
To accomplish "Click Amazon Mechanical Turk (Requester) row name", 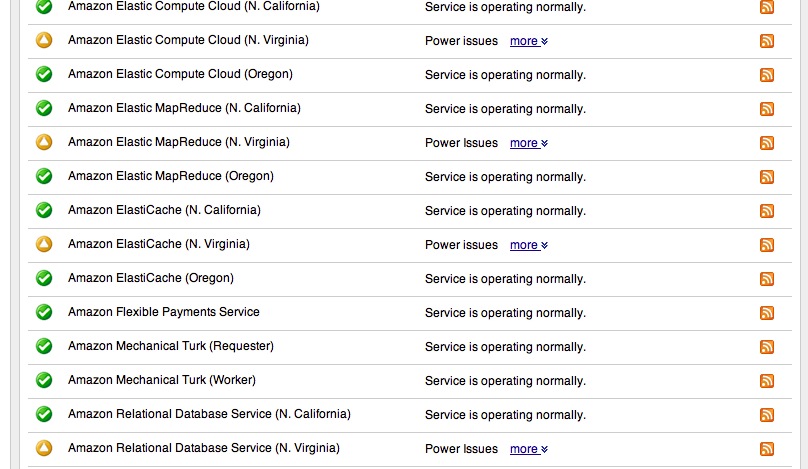I will (x=171, y=346).
